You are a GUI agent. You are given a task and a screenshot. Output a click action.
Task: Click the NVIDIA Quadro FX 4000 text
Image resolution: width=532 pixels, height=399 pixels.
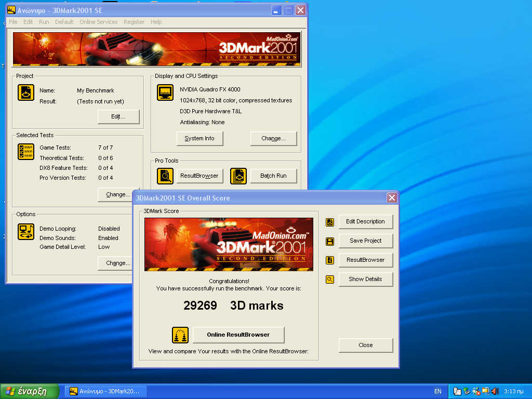(210, 89)
